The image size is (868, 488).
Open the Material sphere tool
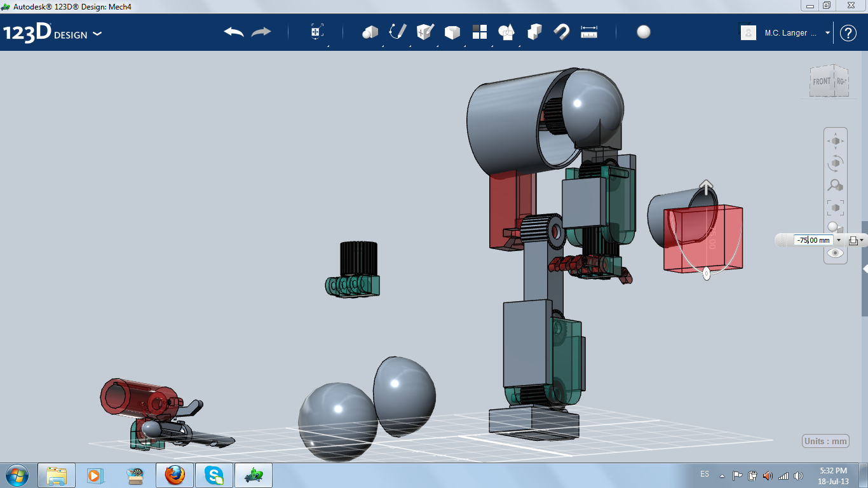click(x=644, y=32)
